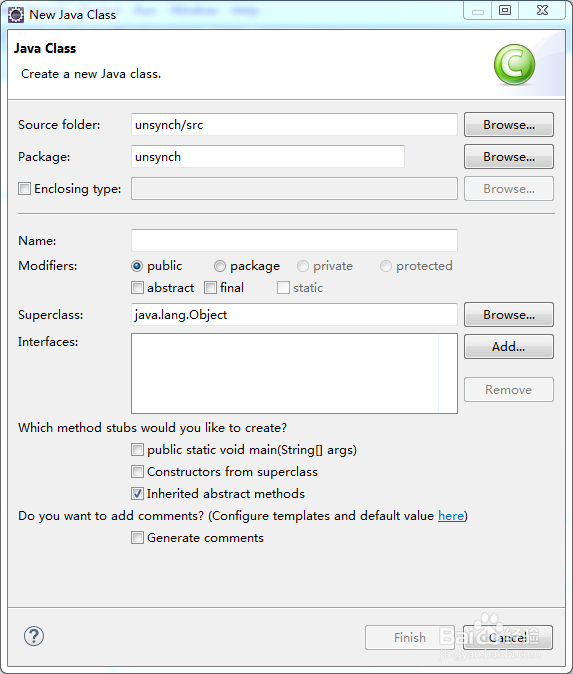573x674 pixels.
Task: Browse for the Superclass
Action: [x=509, y=315]
